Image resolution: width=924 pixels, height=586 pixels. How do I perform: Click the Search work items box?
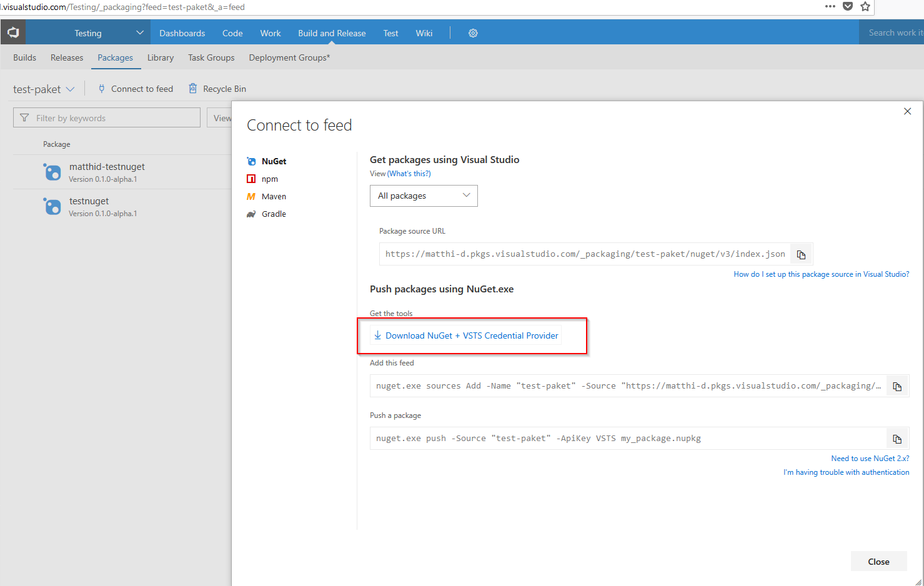[890, 32]
